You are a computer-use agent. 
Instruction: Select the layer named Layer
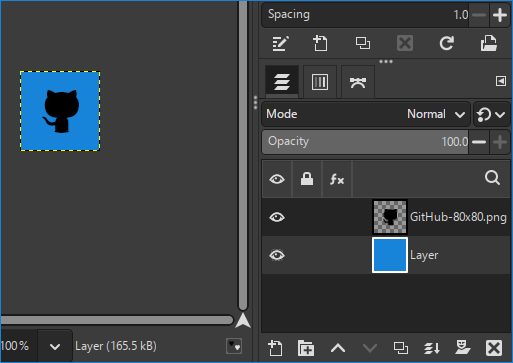[x=424, y=255]
